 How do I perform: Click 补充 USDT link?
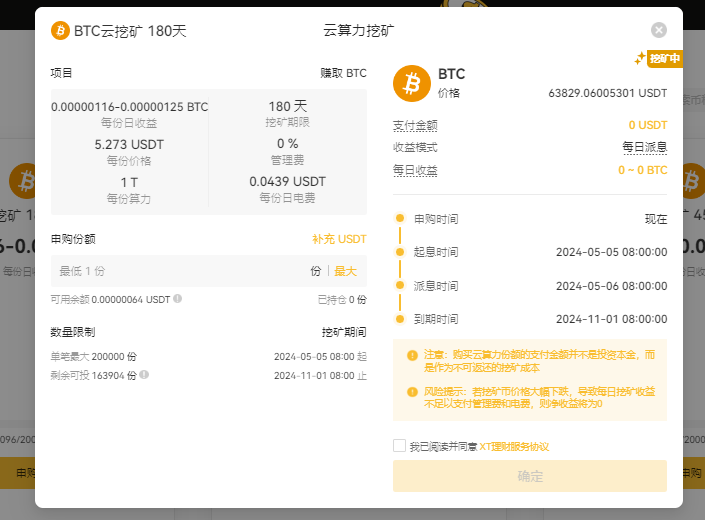[339, 239]
